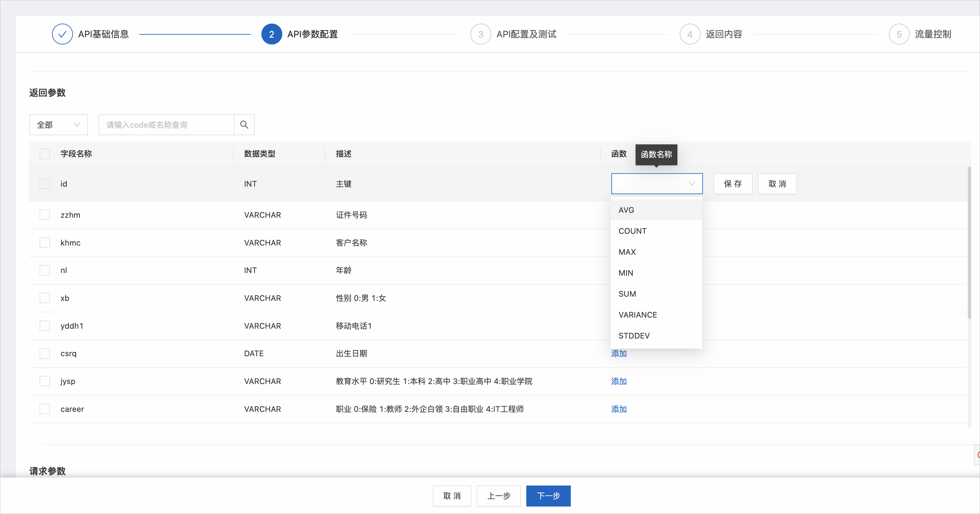Select VARIANCE from function list
Viewport: 980px width, 514px height.
point(656,315)
